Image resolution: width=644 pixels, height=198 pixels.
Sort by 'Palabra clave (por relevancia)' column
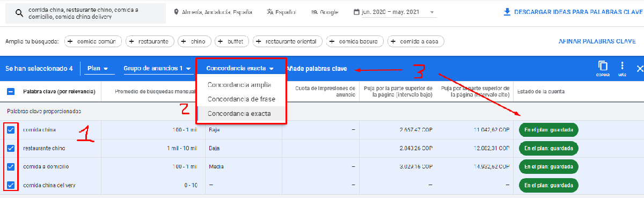coord(59,92)
